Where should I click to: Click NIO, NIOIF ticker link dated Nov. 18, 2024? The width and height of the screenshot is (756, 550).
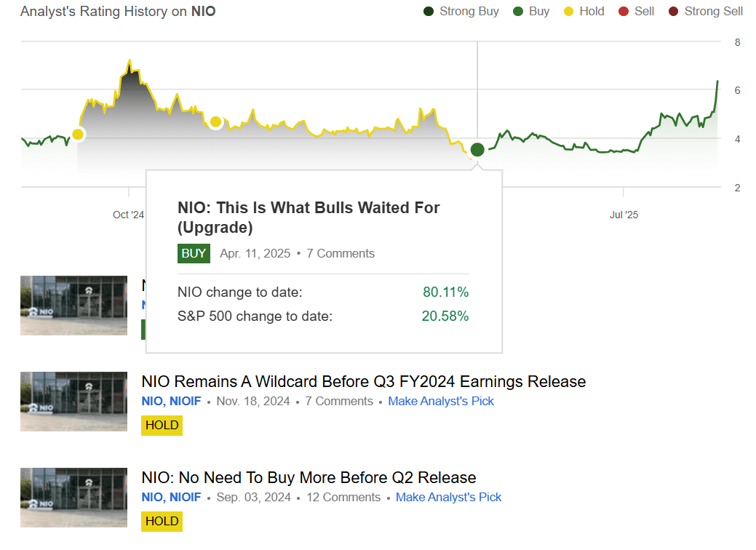171,401
